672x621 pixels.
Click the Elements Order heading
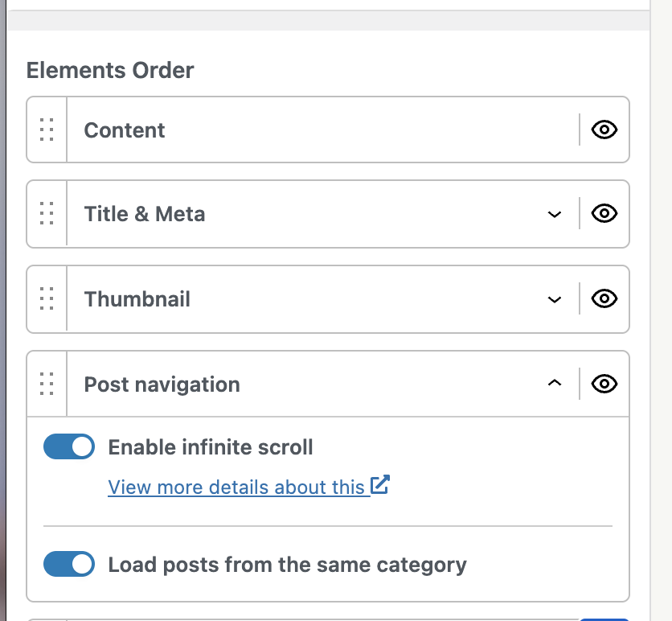[110, 71]
